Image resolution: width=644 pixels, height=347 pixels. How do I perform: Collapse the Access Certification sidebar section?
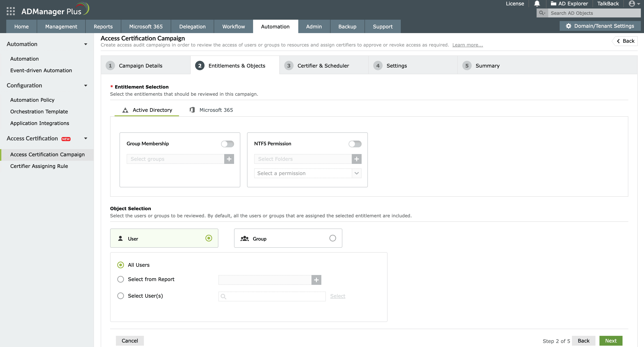pos(85,138)
